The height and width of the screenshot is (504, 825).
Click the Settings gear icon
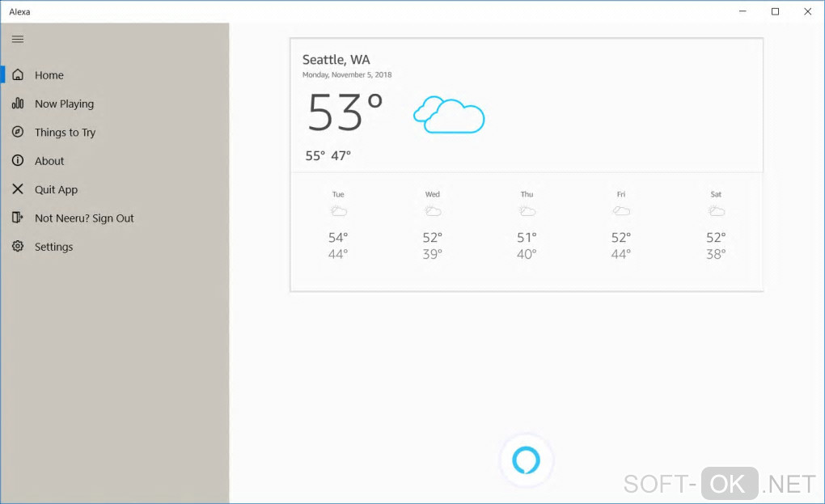[18, 247]
